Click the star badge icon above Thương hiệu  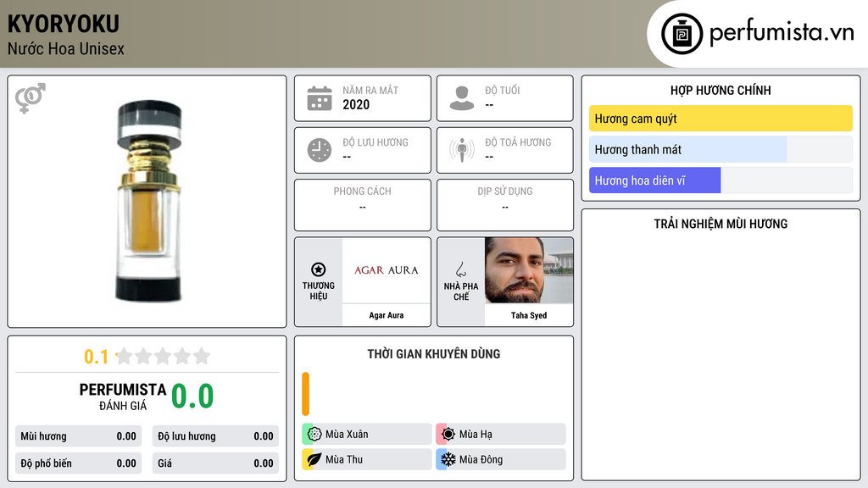319,269
